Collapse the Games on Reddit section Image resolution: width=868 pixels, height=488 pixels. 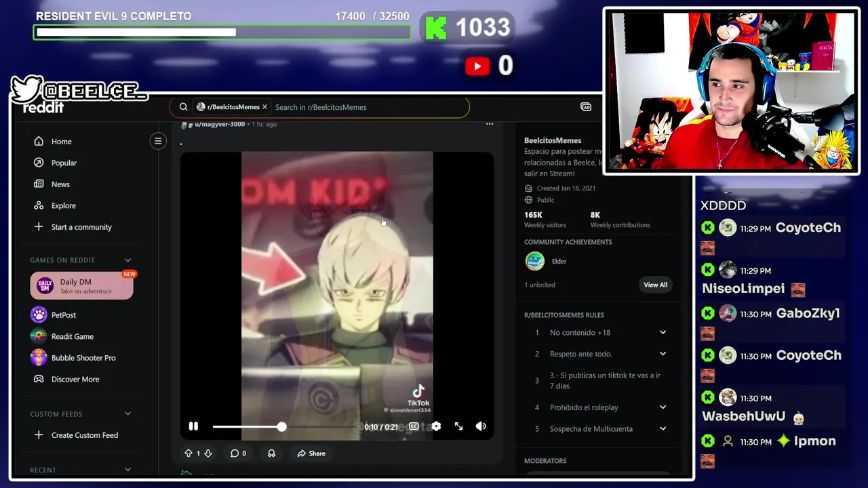(x=127, y=260)
